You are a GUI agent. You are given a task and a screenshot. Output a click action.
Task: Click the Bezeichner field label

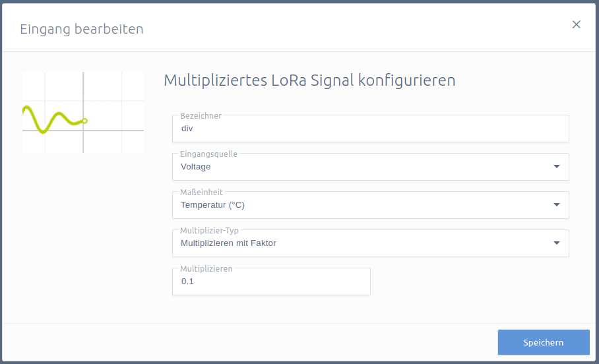coord(201,116)
